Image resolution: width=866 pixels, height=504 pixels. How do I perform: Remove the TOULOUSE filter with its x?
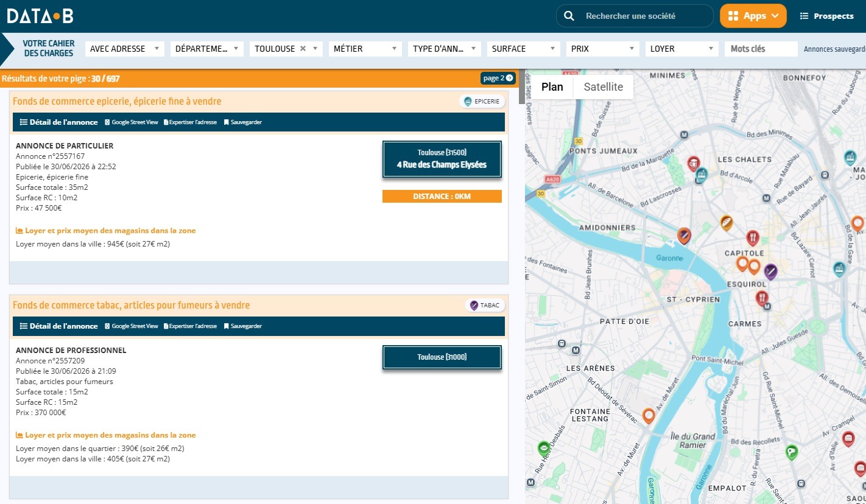[x=303, y=49]
